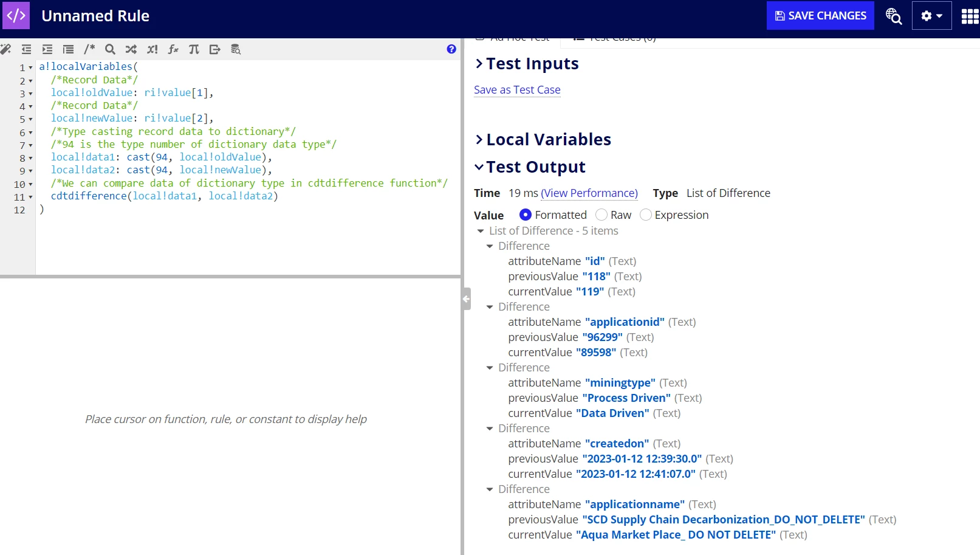Click the SAVE CHANGES button

820,16
